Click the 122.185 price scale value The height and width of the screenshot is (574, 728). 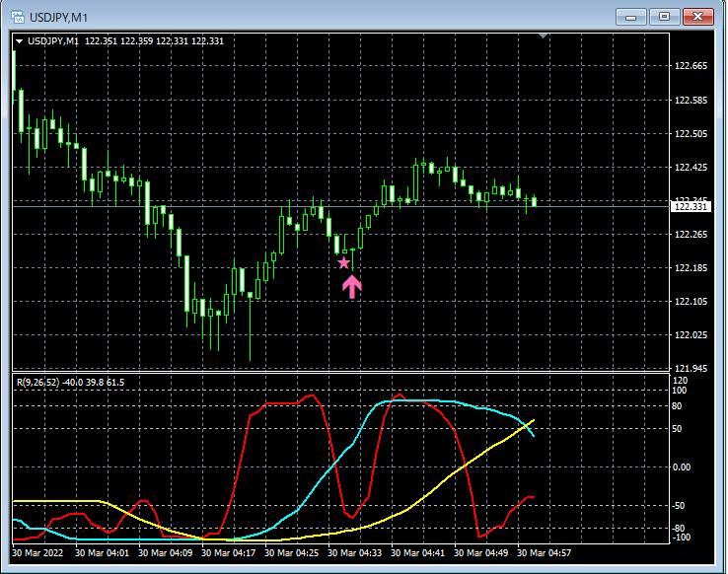click(691, 267)
